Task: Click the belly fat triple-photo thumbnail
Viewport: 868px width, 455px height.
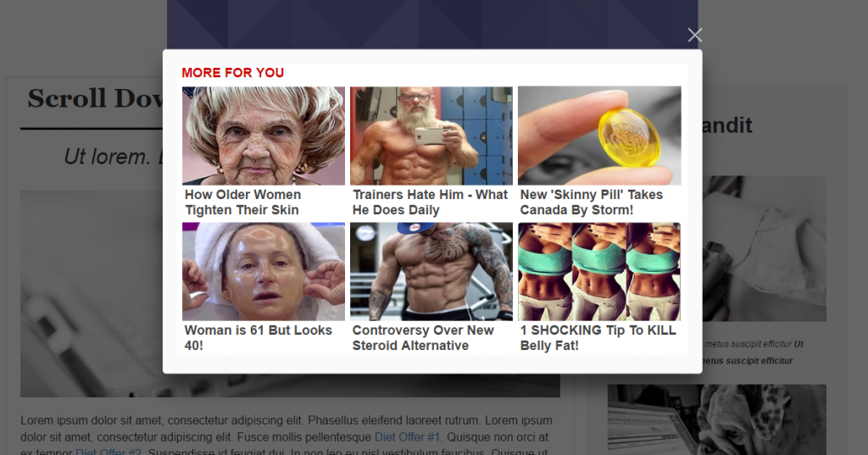Action: tap(599, 271)
